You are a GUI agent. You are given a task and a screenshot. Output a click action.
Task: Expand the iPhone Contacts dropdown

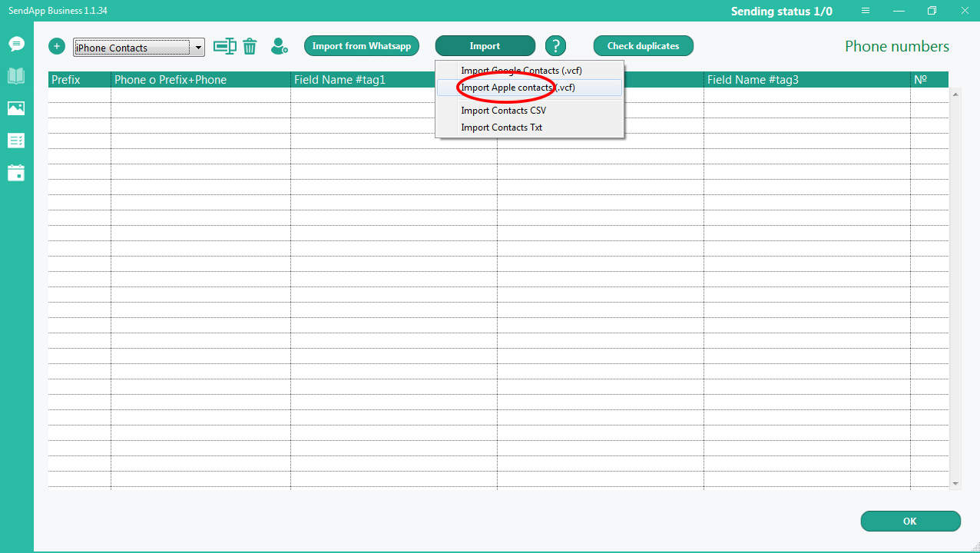[198, 48]
